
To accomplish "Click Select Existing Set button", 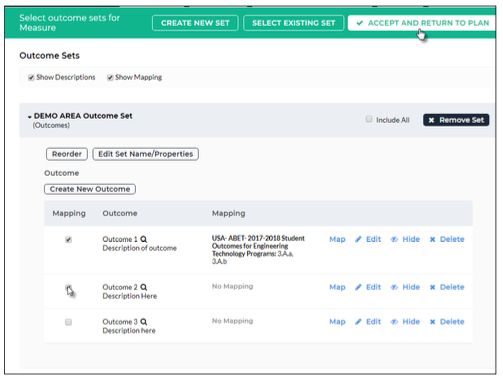I will tap(294, 23).
